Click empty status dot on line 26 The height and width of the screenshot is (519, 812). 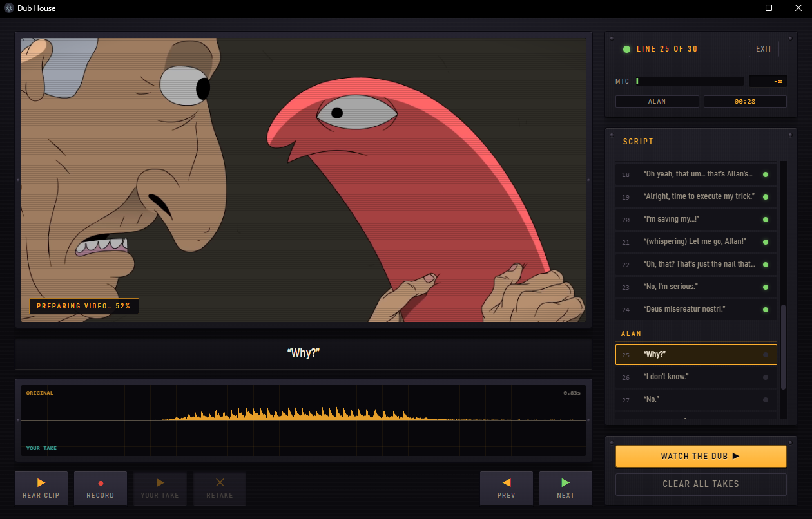click(x=766, y=377)
